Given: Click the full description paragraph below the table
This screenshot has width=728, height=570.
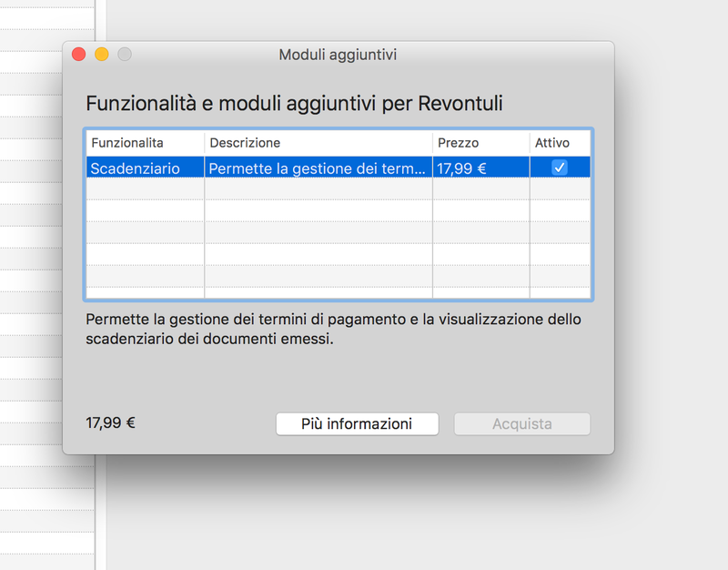Looking at the screenshot, I should click(333, 329).
